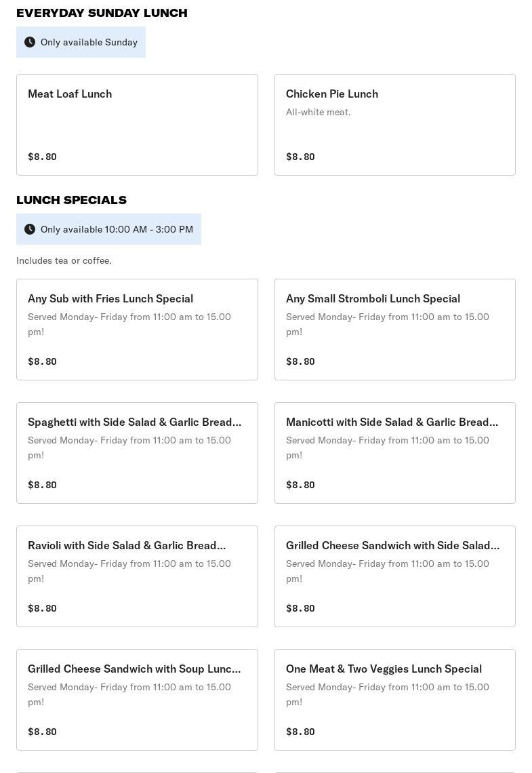Viewport: 532px width, 773px height.
Task: Click the Only available 10:00 AM - 3:00 PM badge
Action: [108, 229]
